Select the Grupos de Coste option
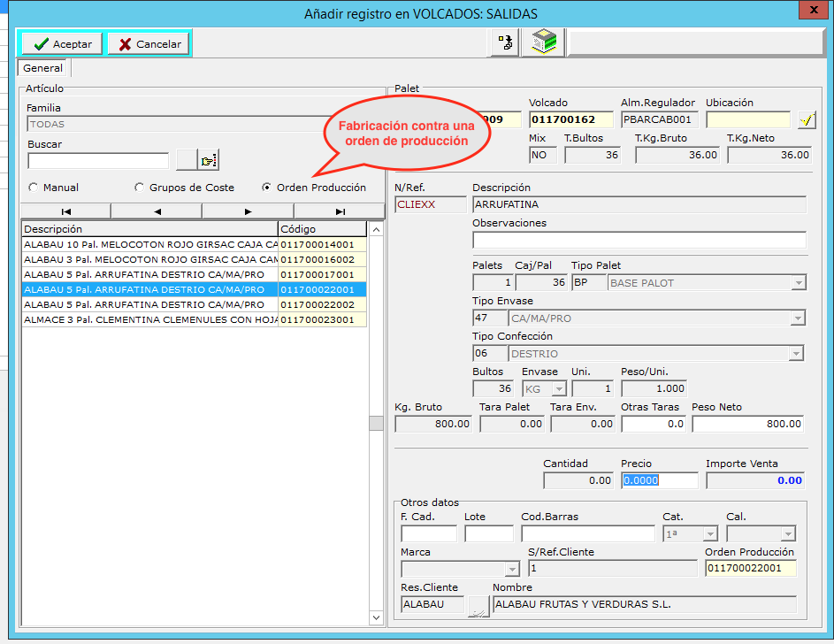834x644 pixels. tap(139, 188)
